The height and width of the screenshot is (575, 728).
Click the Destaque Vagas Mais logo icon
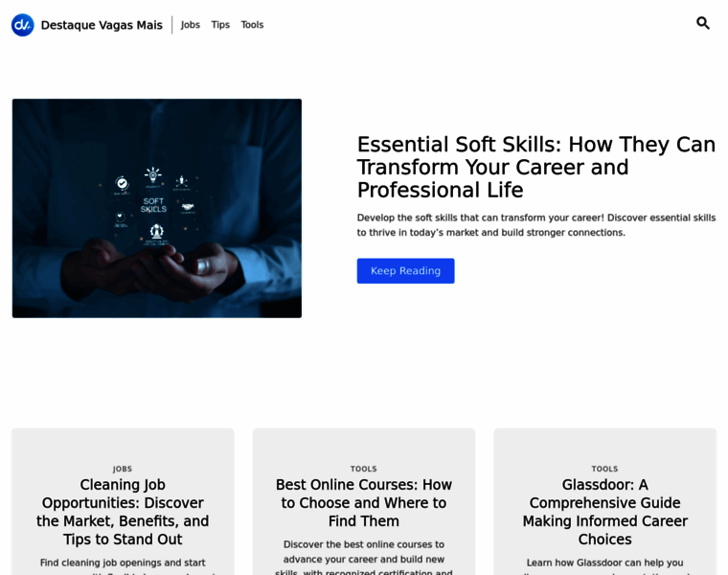23,25
